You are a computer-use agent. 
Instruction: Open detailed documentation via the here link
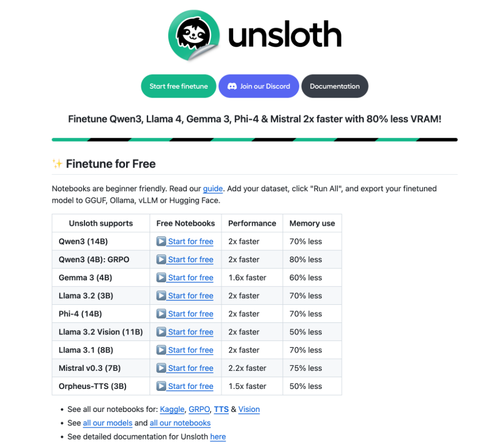tap(218, 436)
